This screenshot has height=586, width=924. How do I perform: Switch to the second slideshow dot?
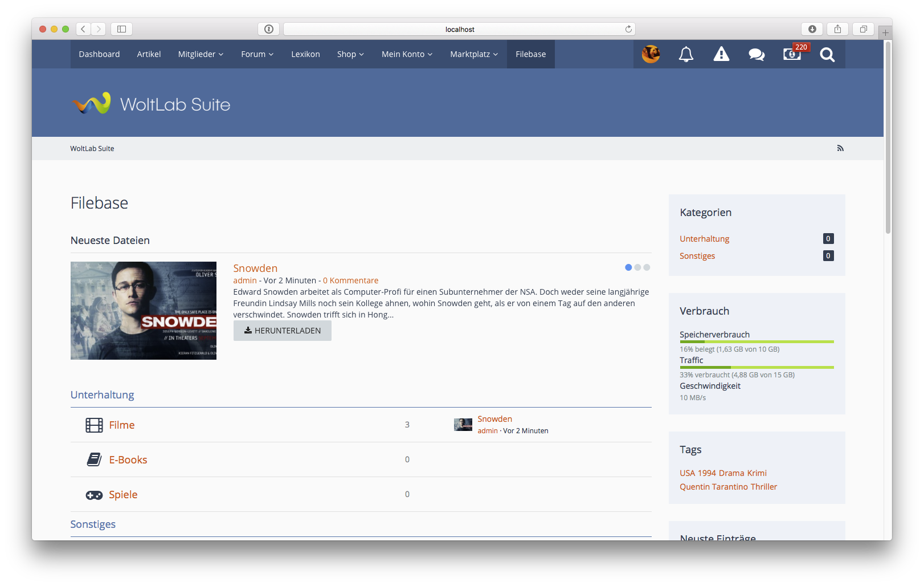pyautogui.click(x=637, y=267)
